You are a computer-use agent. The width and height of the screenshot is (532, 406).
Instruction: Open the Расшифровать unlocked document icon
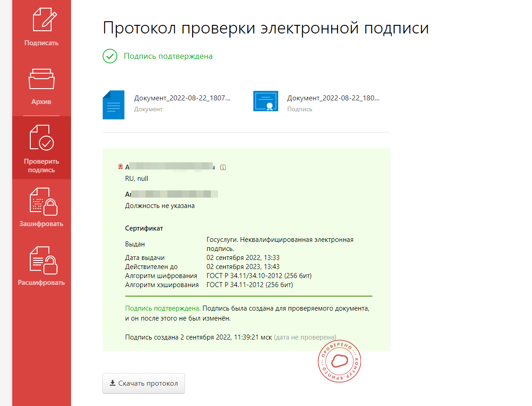[43, 260]
